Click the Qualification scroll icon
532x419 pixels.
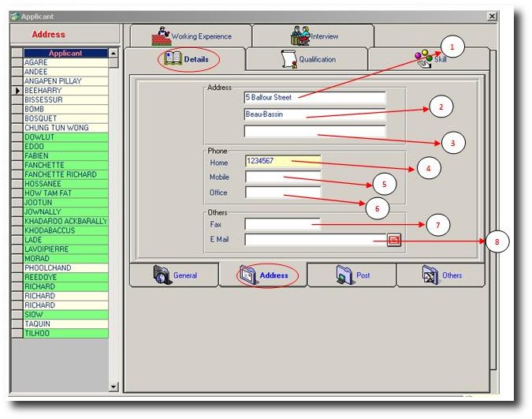coord(288,59)
